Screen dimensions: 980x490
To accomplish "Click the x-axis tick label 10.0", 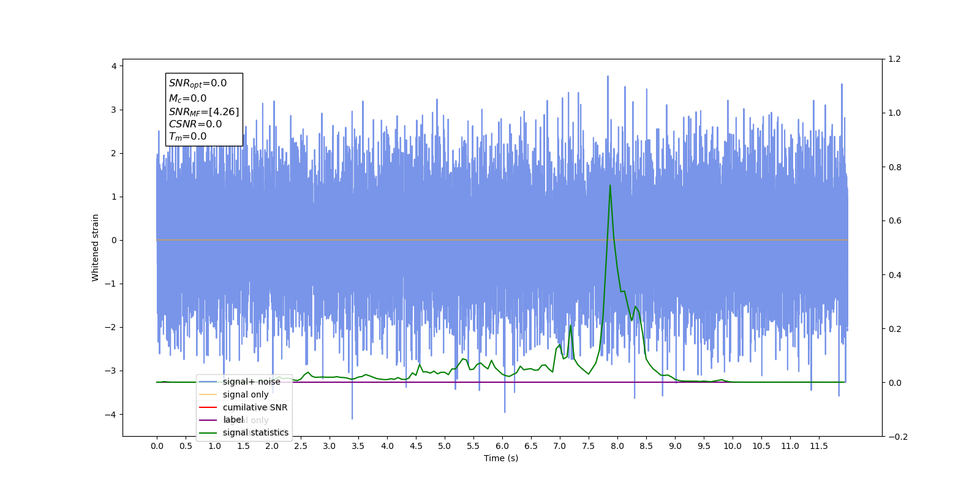I will tap(733, 446).
